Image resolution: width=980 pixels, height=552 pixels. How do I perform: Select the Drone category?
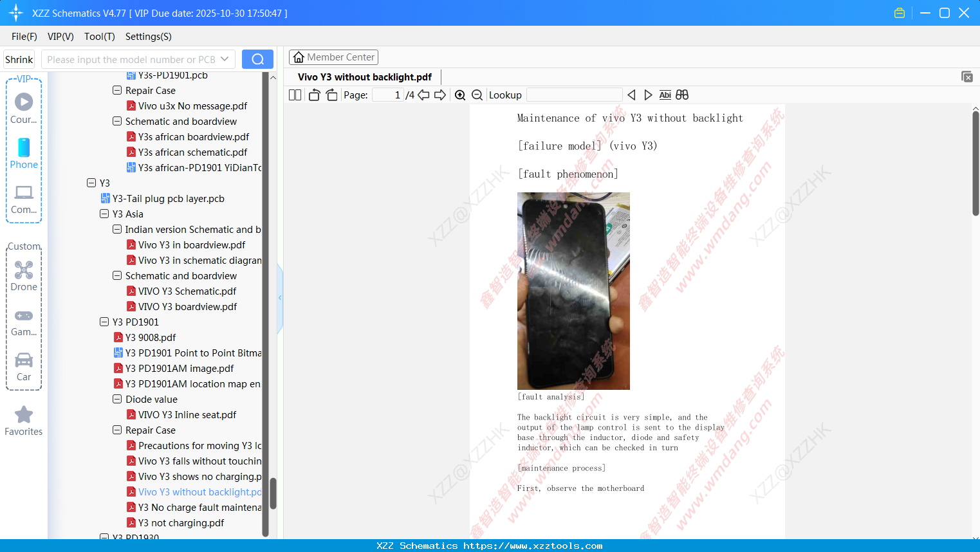coord(24,276)
